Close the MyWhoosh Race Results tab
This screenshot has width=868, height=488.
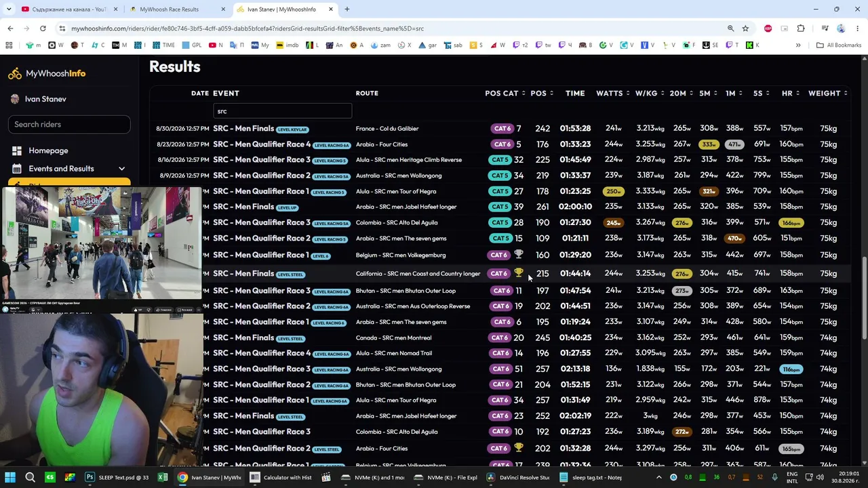pos(223,9)
